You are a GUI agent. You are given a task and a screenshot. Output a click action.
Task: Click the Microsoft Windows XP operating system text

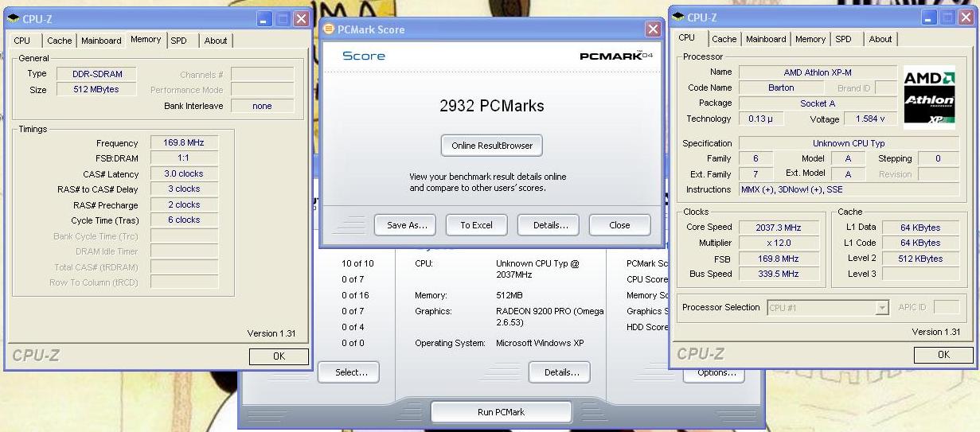pyautogui.click(x=540, y=344)
